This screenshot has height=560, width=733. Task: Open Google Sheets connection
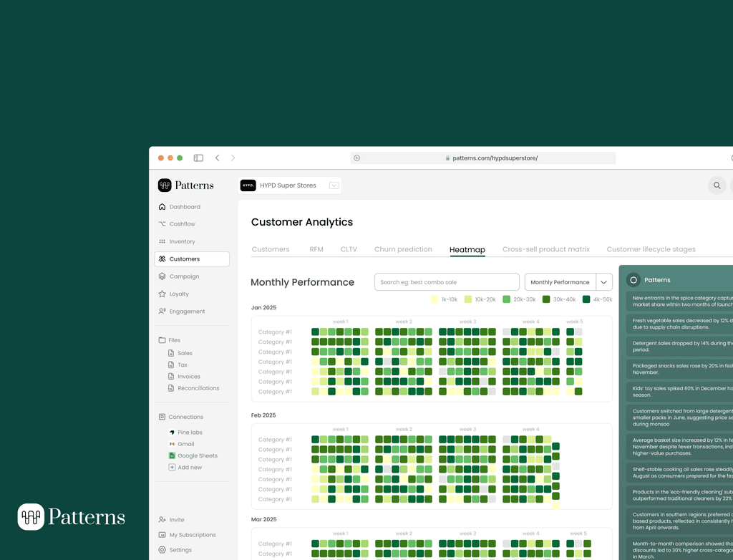pos(193,455)
